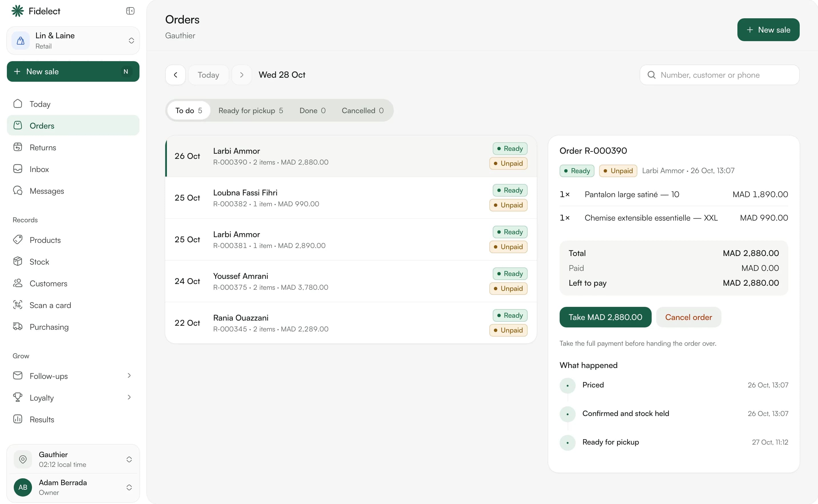Click the Purchasing truck icon
818x504 pixels.
point(18,326)
